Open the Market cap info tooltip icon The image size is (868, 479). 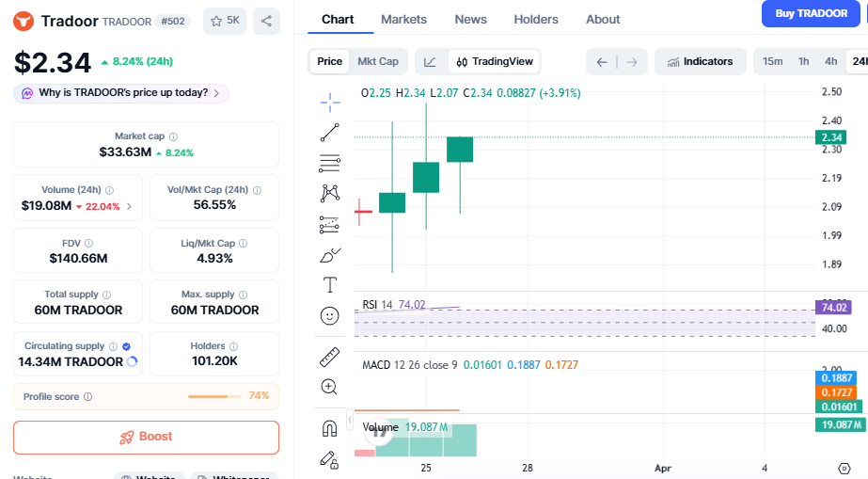[173, 136]
